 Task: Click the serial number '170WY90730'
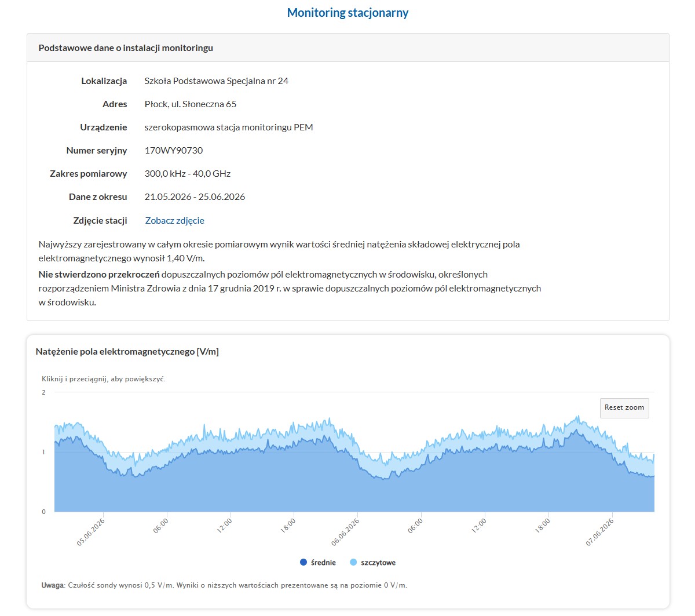coord(174,151)
